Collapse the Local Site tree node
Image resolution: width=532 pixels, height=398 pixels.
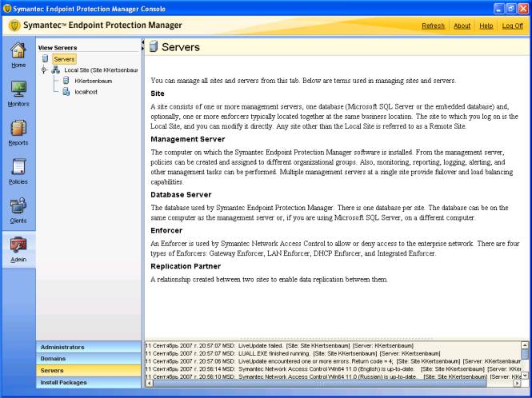pos(44,70)
